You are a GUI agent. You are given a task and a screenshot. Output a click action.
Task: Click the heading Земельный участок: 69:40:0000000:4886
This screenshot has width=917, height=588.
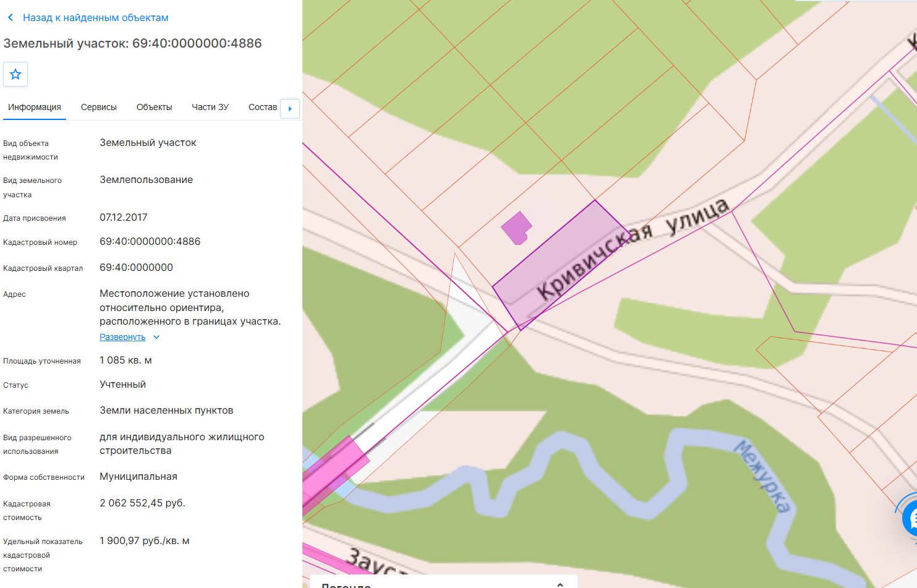(x=133, y=43)
